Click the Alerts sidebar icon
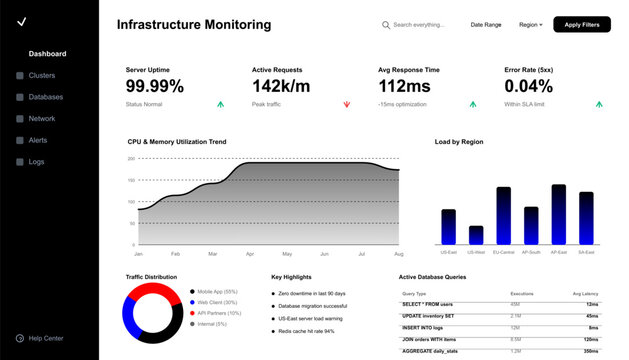Viewport: 629px width, 360px height. coord(20,140)
